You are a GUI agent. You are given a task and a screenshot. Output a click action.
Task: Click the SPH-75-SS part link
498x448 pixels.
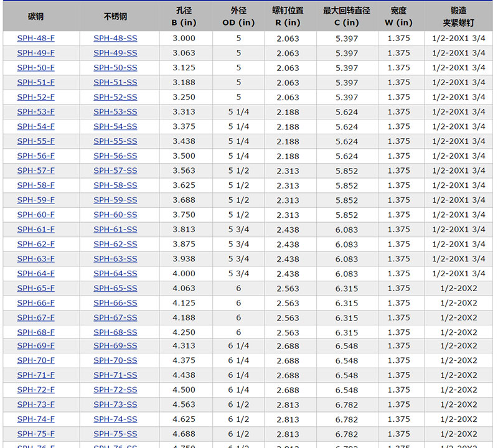115,434
